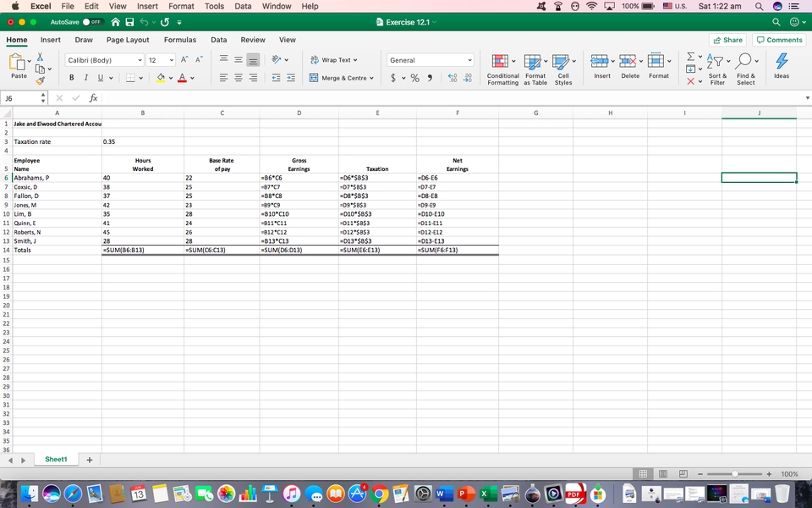Toggle Bold formatting
812x508 pixels.
click(71, 78)
